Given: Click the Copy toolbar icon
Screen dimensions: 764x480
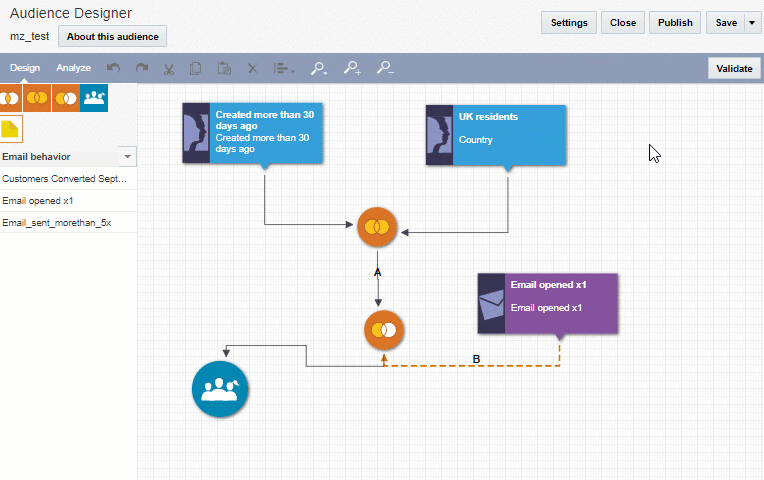Looking at the screenshot, I should tap(195, 68).
